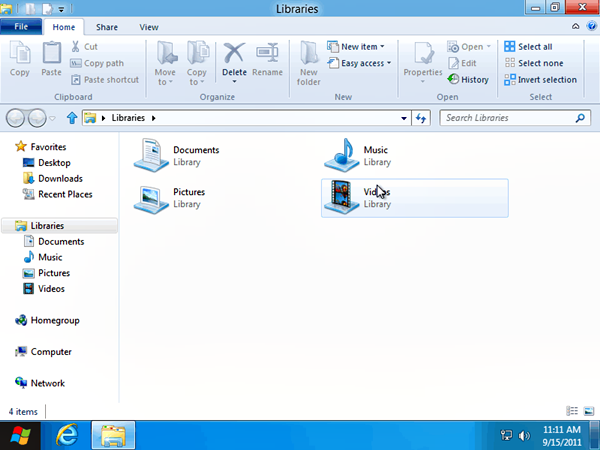
Task: Switch to large icons view in status bar
Action: tap(587, 411)
